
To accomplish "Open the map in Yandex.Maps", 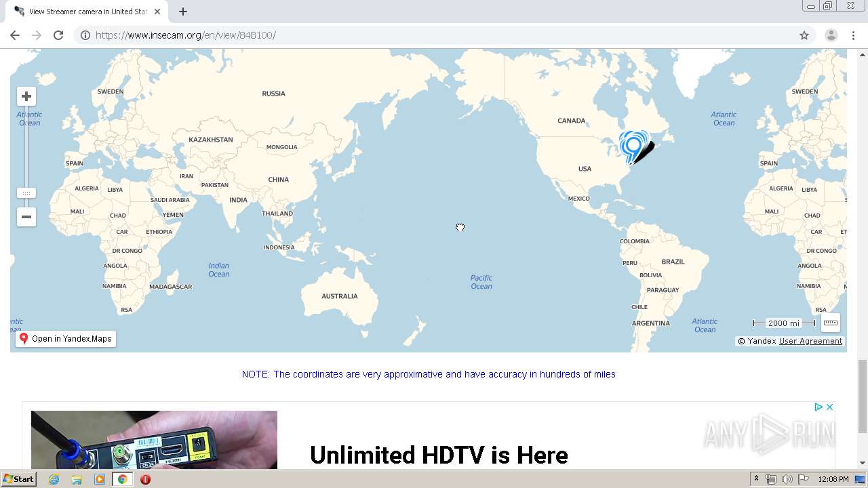I will pyautogui.click(x=66, y=339).
